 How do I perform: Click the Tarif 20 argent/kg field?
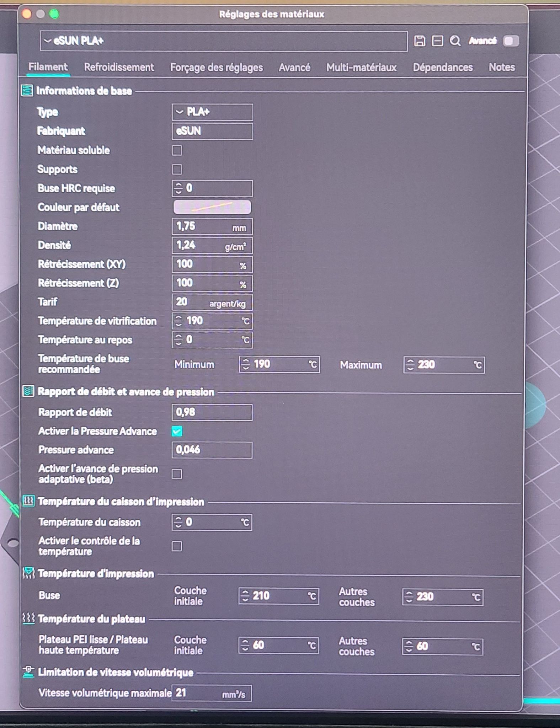click(x=213, y=302)
